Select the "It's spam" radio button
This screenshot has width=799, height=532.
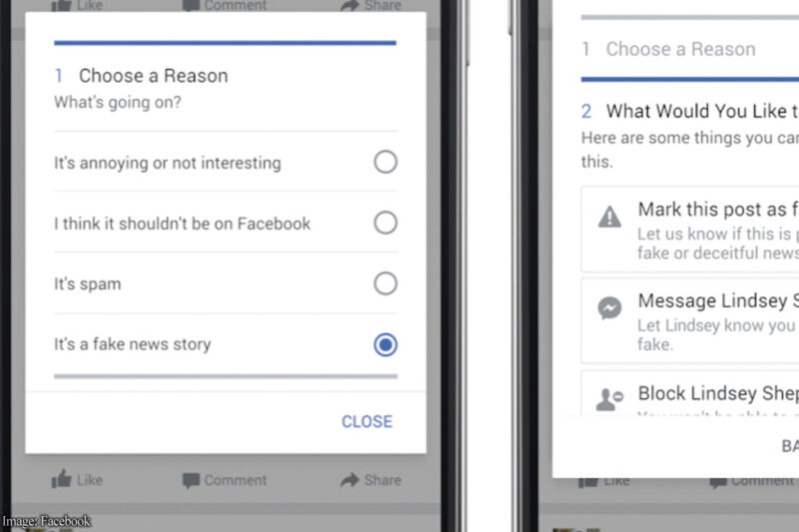[386, 284]
